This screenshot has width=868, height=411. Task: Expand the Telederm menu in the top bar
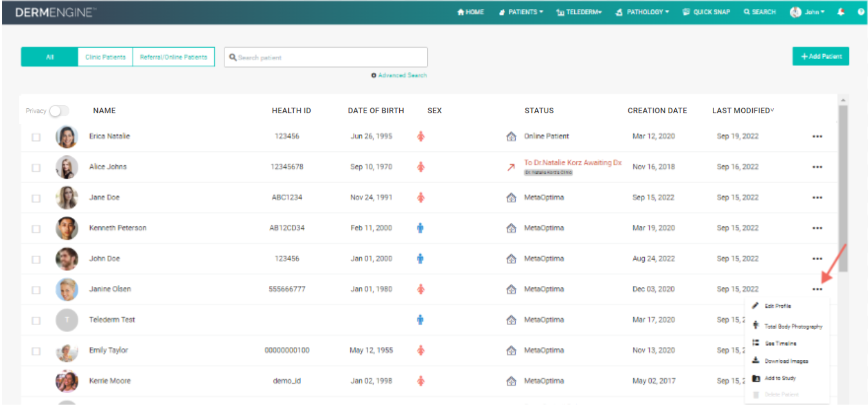coord(579,12)
